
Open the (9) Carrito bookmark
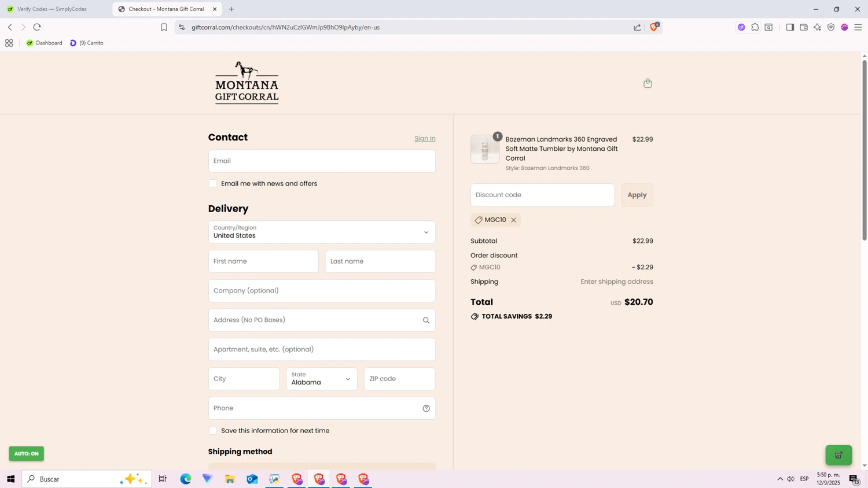[x=87, y=43]
